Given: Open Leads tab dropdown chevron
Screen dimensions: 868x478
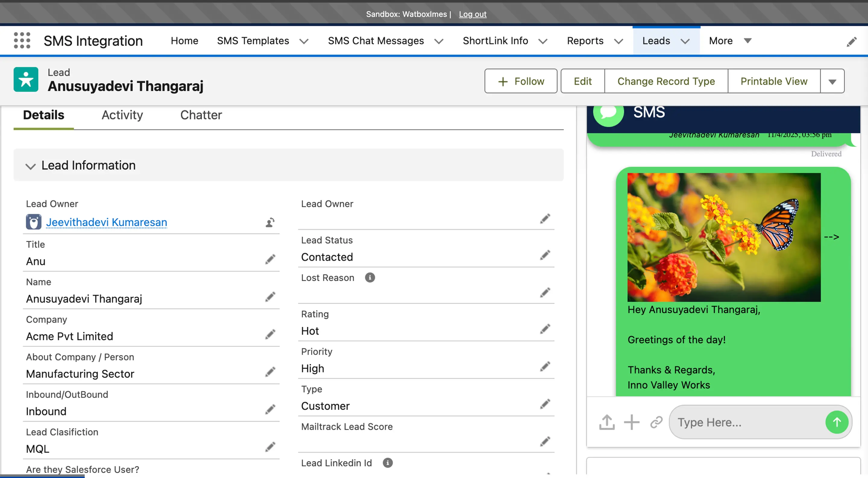Looking at the screenshot, I should (685, 41).
